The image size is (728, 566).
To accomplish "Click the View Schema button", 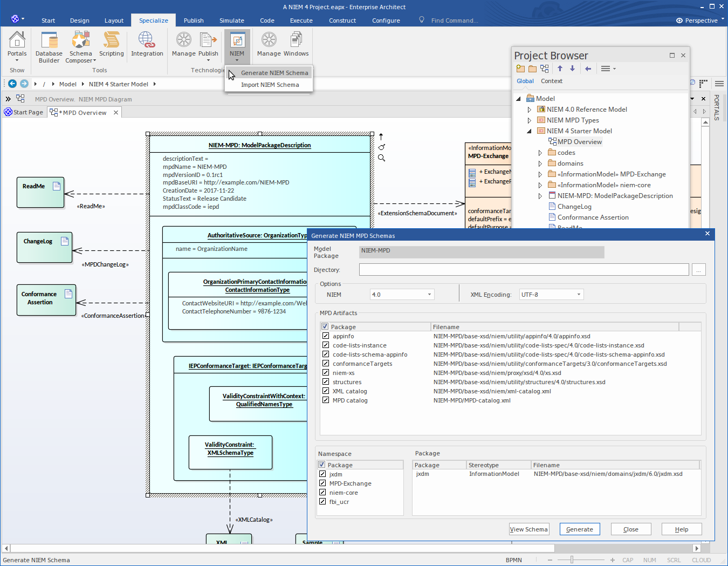I will click(x=528, y=529).
